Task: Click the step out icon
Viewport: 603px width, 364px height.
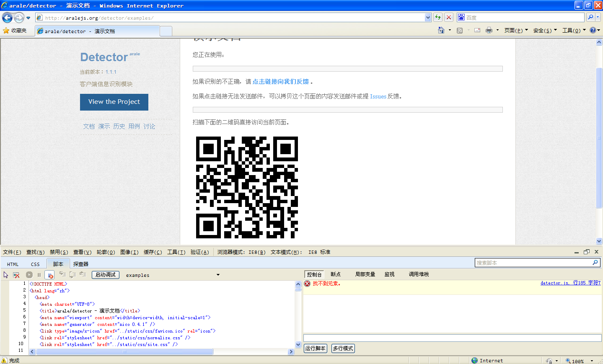Action: [x=83, y=274]
